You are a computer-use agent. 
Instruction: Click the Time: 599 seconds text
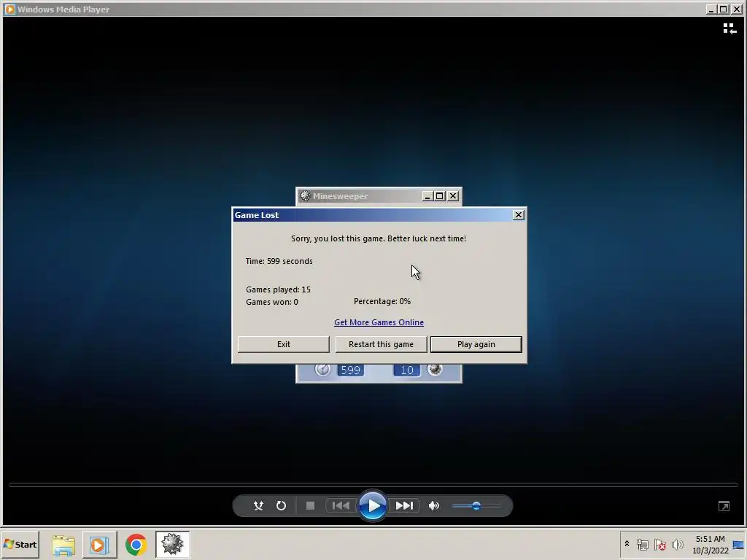tap(279, 261)
